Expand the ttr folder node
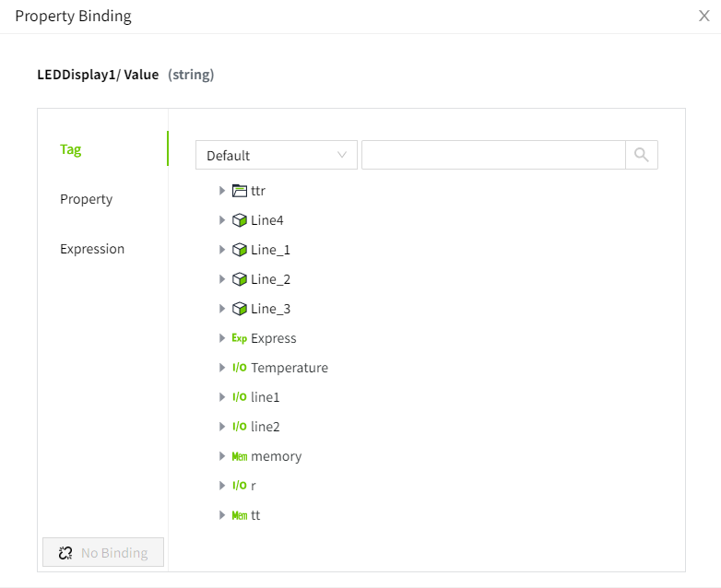The width and height of the screenshot is (721, 588). 222,191
